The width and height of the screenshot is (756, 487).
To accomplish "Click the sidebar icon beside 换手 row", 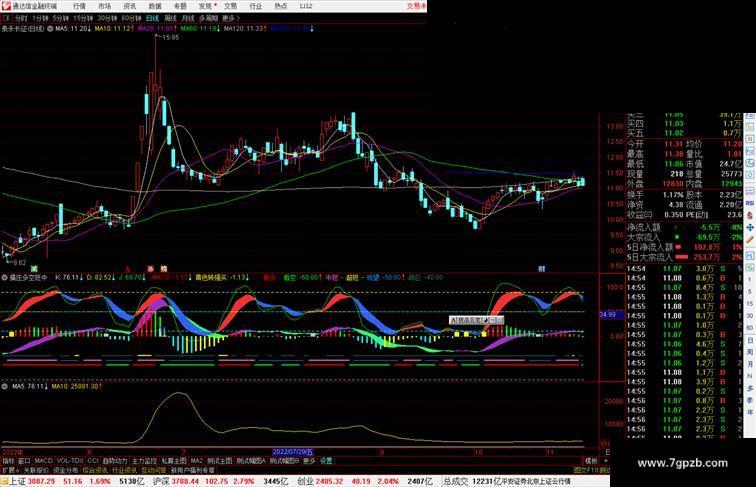I will pos(750,191).
